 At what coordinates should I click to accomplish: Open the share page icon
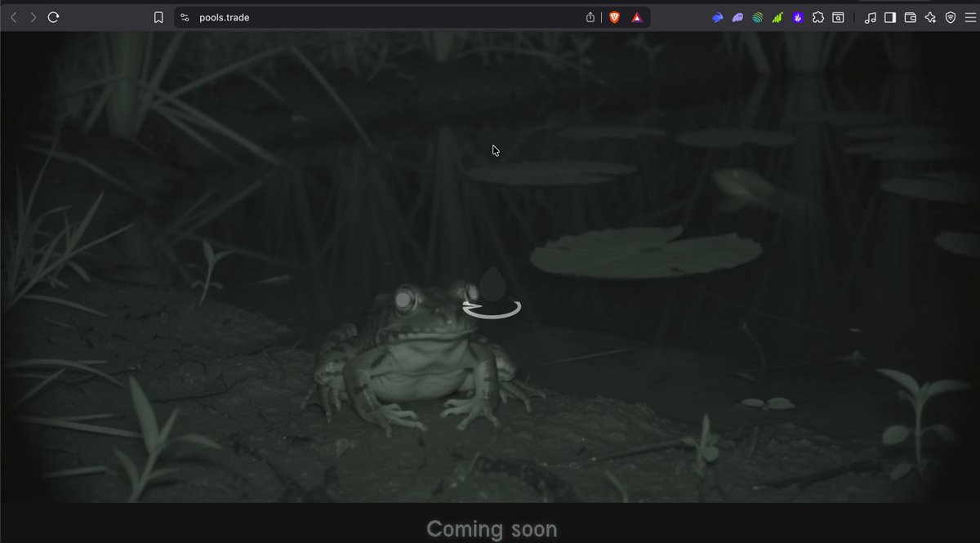click(x=590, y=17)
